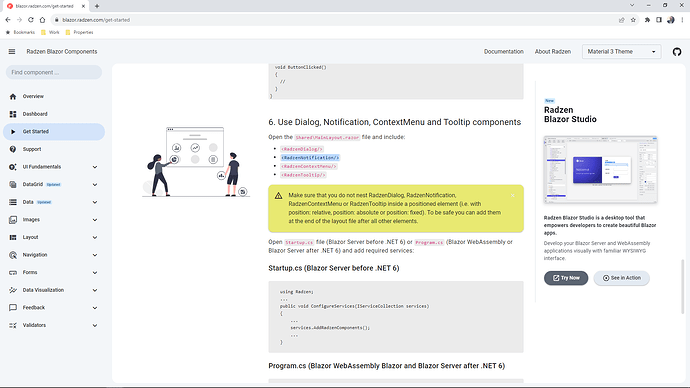Open the Documentation menu link
The width and height of the screenshot is (690, 388).
pos(503,51)
